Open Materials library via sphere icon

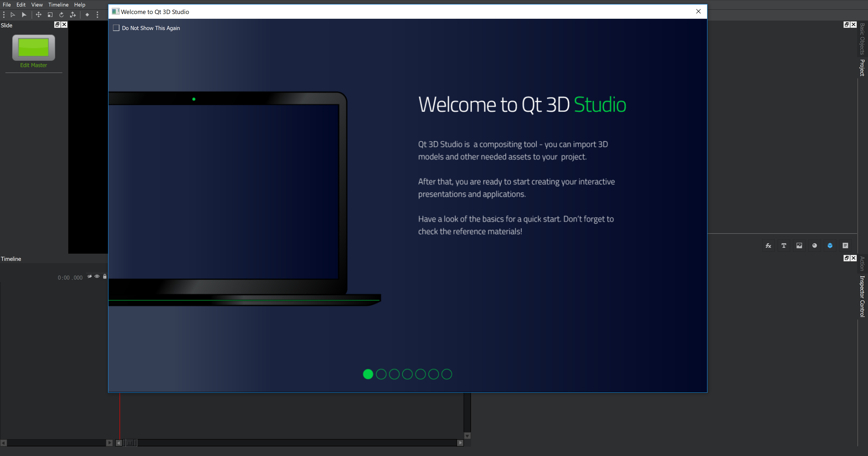pos(814,246)
